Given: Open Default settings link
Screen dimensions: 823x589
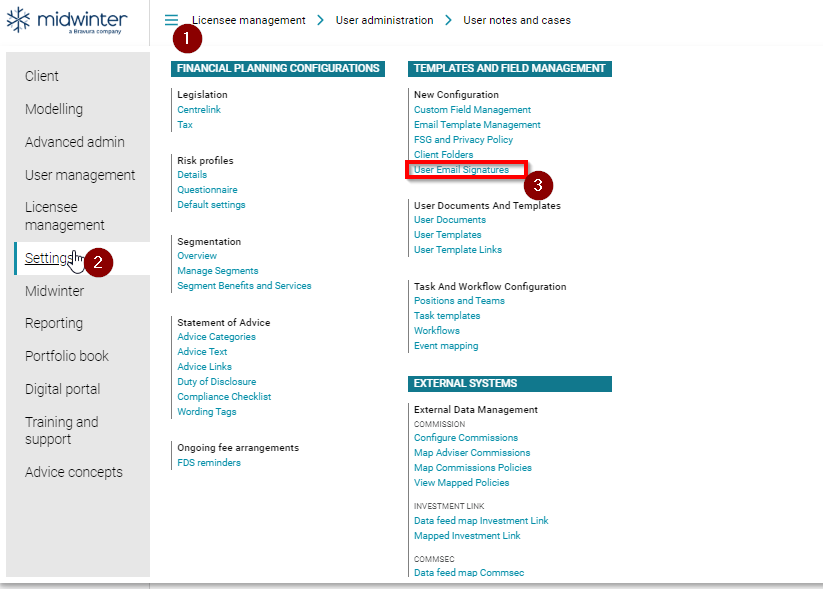Looking at the screenshot, I should coord(211,205).
